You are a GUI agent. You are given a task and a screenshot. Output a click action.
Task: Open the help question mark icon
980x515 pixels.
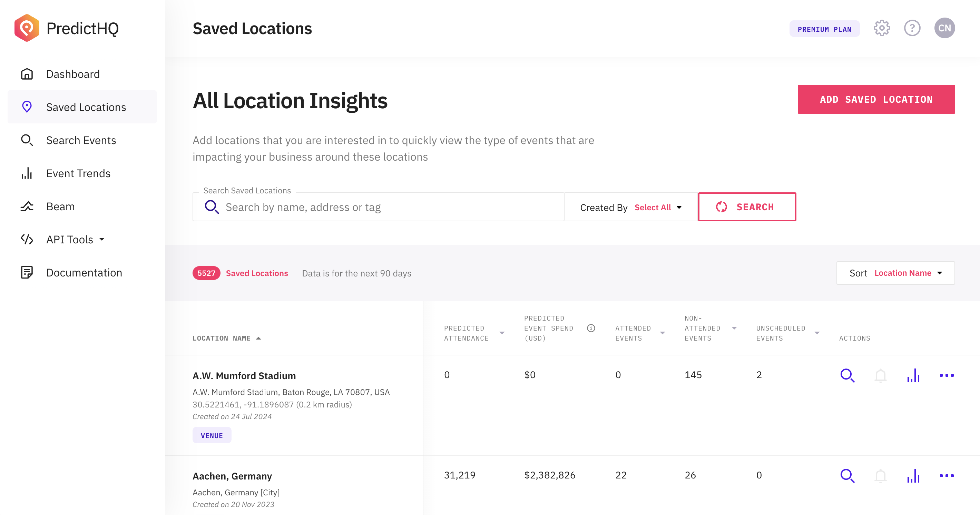[912, 28]
